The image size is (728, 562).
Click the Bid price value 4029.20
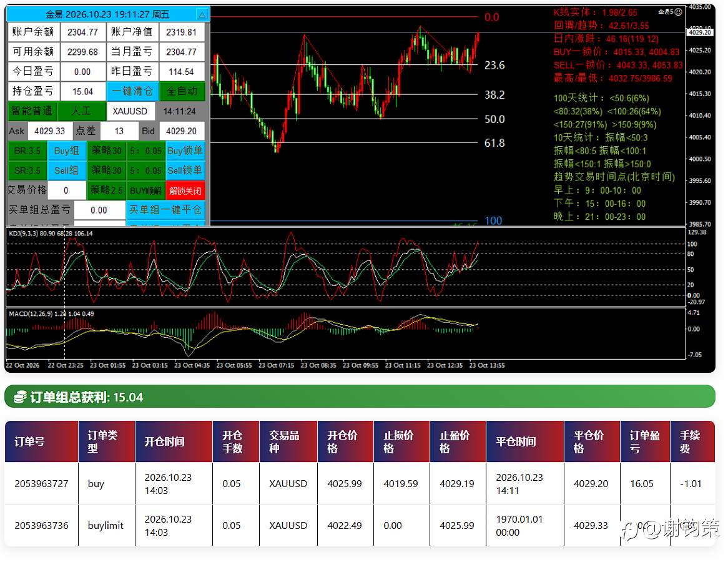182,131
